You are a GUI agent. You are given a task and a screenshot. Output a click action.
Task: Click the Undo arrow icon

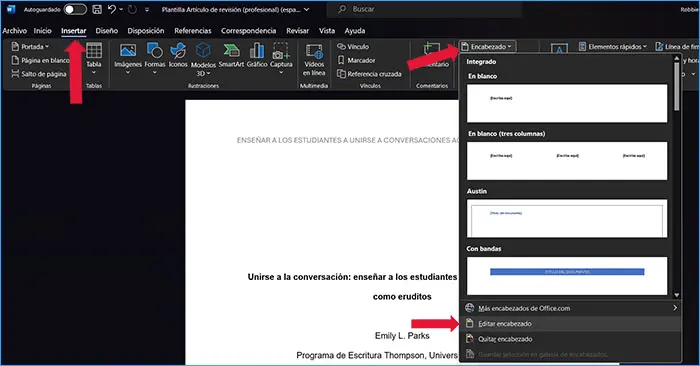point(112,9)
